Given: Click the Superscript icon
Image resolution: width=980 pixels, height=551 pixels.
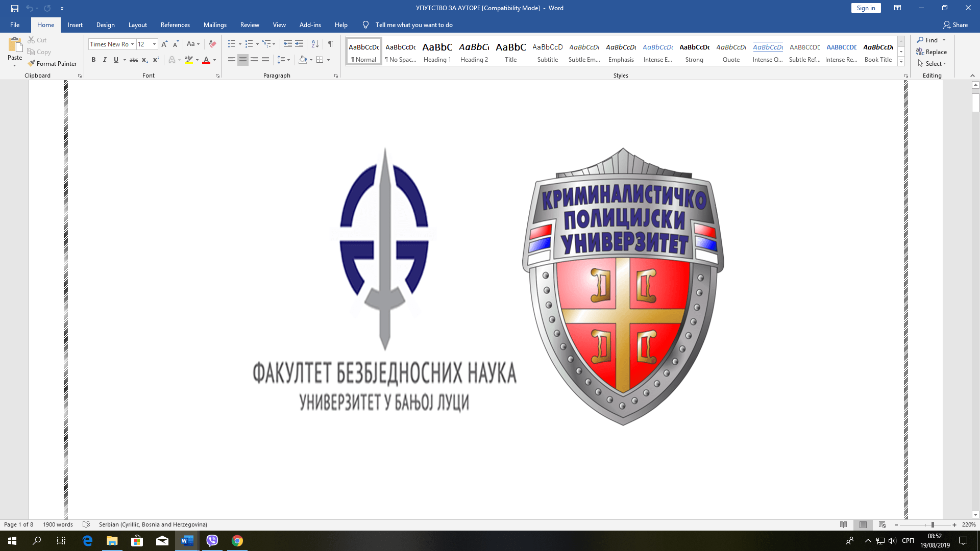Looking at the screenshot, I should (x=156, y=60).
